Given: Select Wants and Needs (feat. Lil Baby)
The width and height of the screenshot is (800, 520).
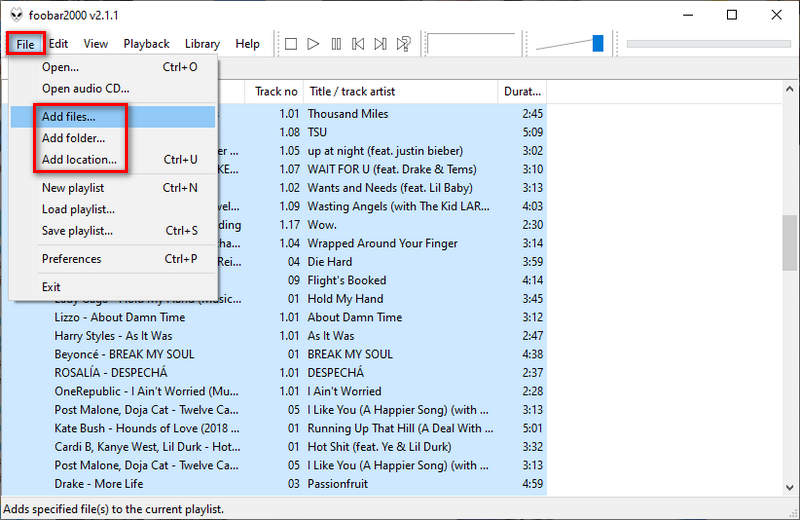Looking at the screenshot, I should (x=390, y=188).
